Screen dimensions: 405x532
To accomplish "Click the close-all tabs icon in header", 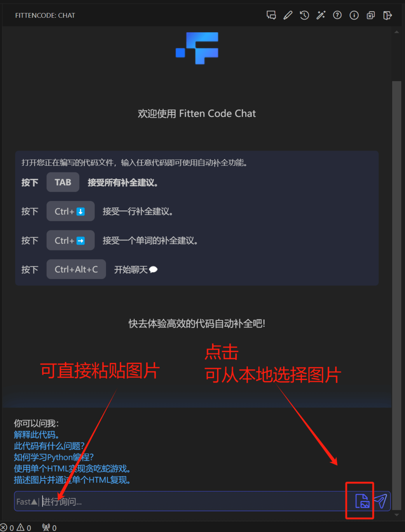I will (371, 15).
